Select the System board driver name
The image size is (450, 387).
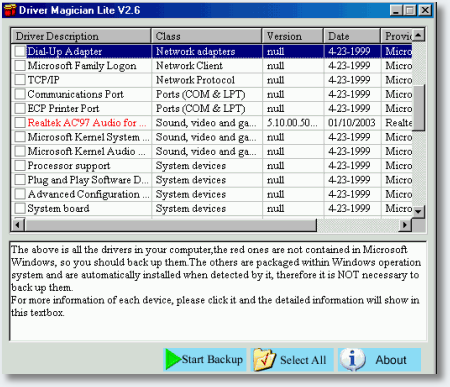59,209
